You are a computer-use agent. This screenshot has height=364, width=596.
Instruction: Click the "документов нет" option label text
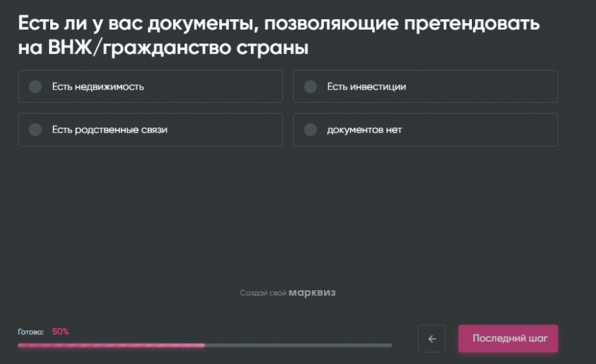coord(364,130)
